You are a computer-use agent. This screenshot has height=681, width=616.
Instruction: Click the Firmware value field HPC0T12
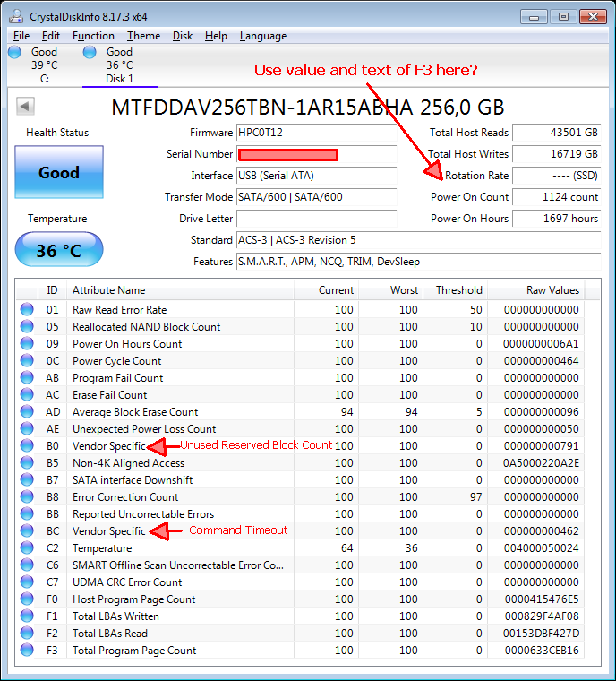point(315,133)
